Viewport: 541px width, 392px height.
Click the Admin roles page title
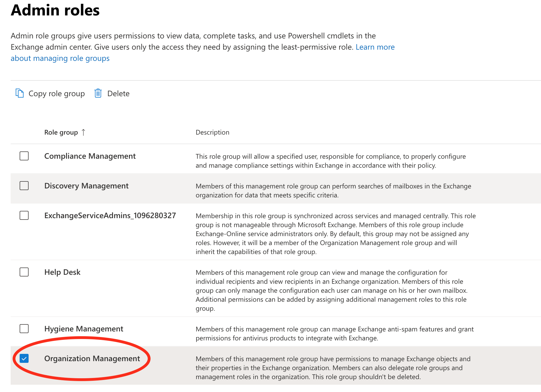point(55,10)
